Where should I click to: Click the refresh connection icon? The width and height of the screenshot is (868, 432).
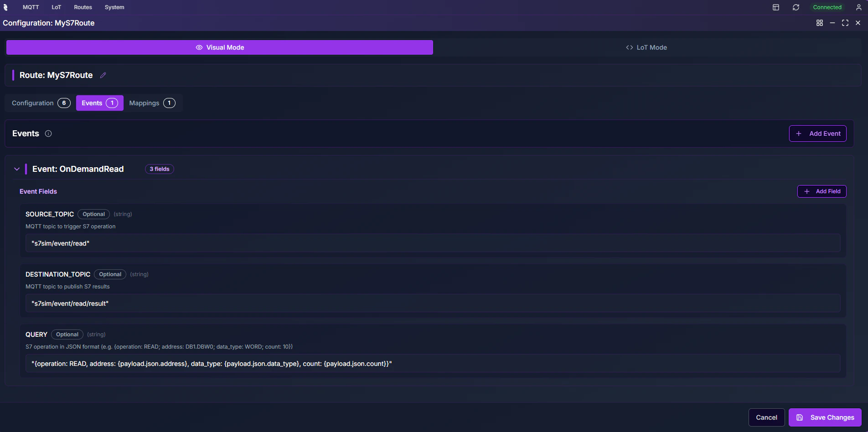tap(796, 7)
